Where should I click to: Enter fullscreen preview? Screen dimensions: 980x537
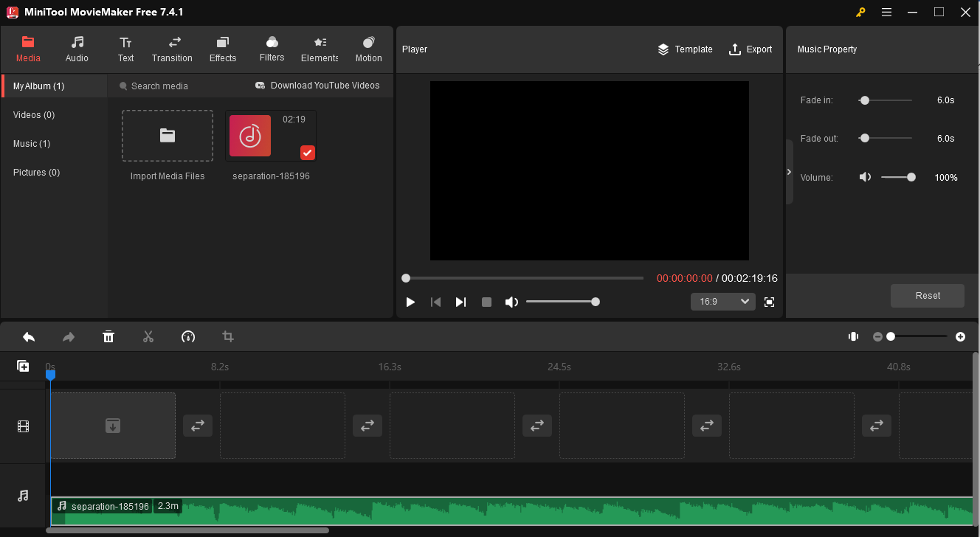coord(769,302)
